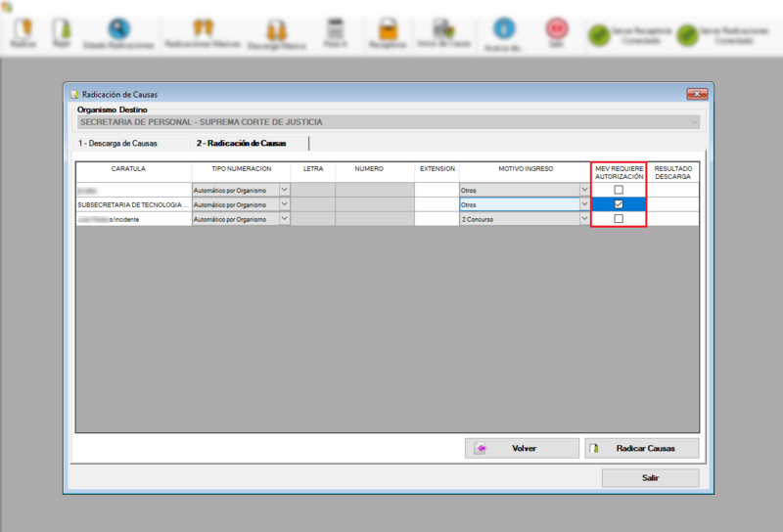Image resolution: width=783 pixels, height=532 pixels.
Task: Click Server Radicaciones Conectado status icon
Action: 688,35
